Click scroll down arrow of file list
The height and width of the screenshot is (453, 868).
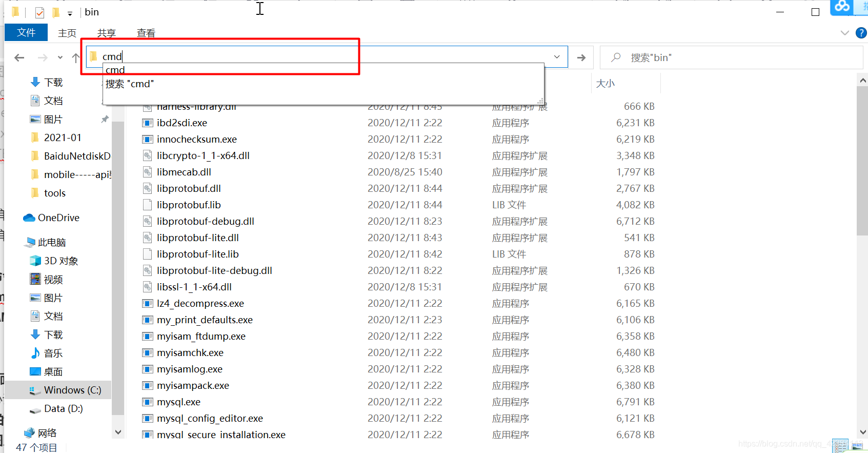[862, 432]
